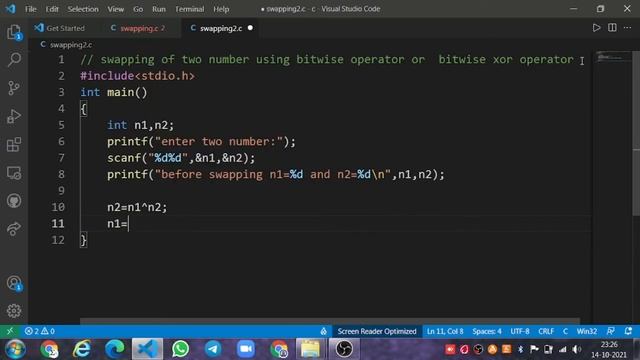Open the View menu
This screenshot has height=360, width=640.
(x=116, y=9)
